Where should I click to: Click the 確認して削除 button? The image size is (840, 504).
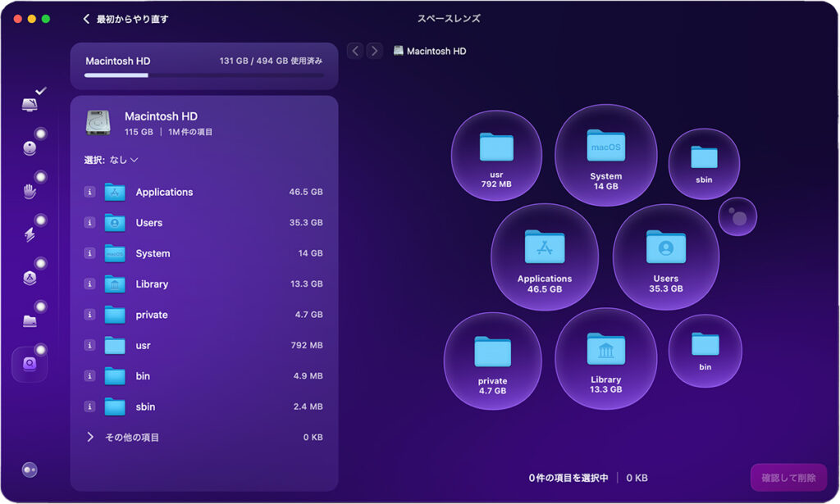pyautogui.click(x=788, y=478)
